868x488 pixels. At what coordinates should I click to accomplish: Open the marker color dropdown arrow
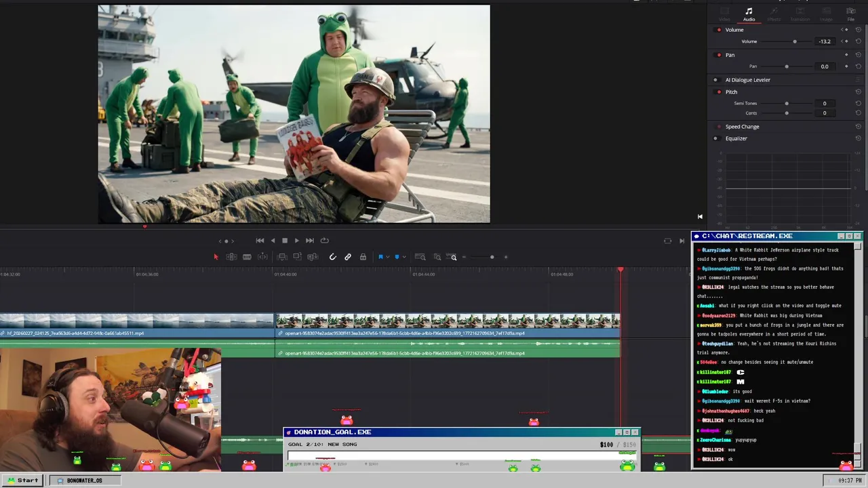coord(404,257)
